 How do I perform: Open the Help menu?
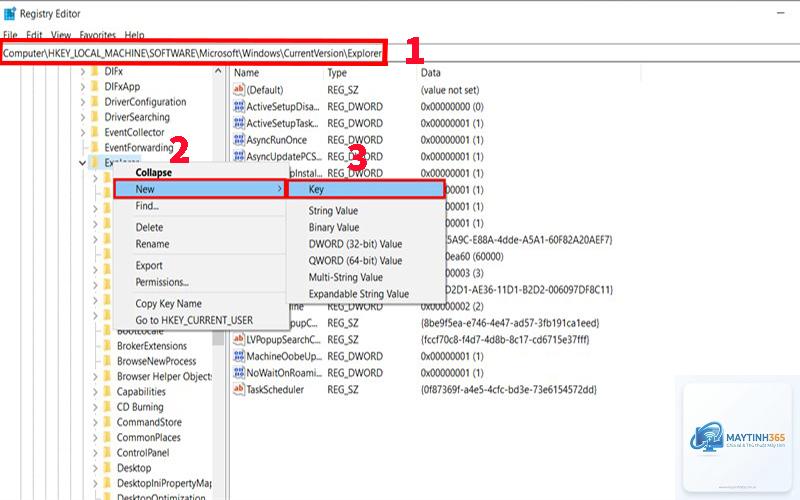point(134,35)
